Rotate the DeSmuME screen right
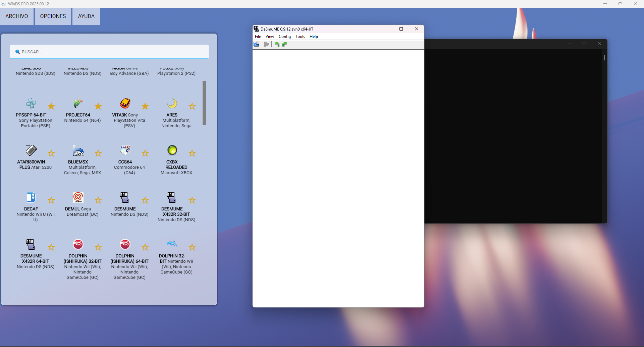 (285, 44)
